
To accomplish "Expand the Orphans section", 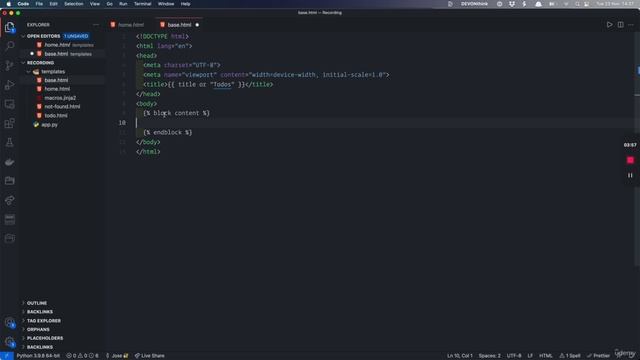I will (38, 329).
